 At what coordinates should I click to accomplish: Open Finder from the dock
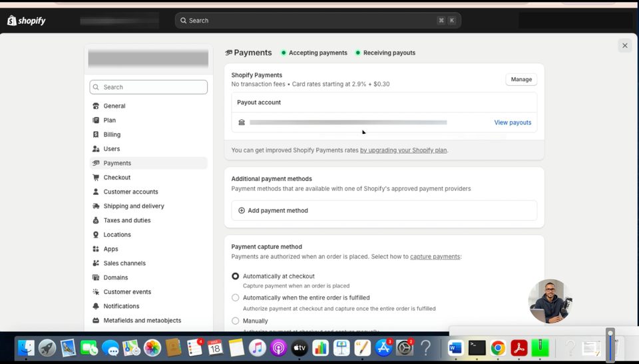click(26, 348)
